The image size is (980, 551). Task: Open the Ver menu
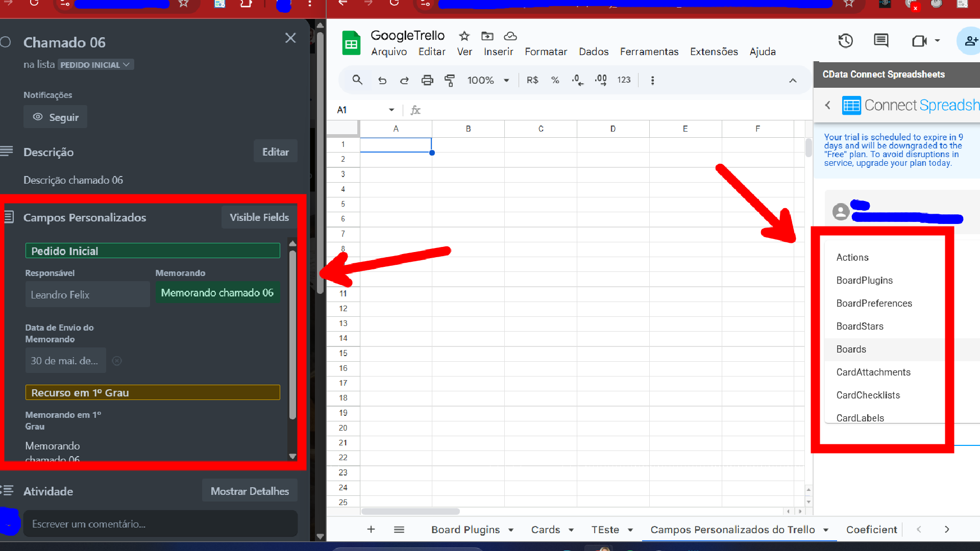click(464, 52)
